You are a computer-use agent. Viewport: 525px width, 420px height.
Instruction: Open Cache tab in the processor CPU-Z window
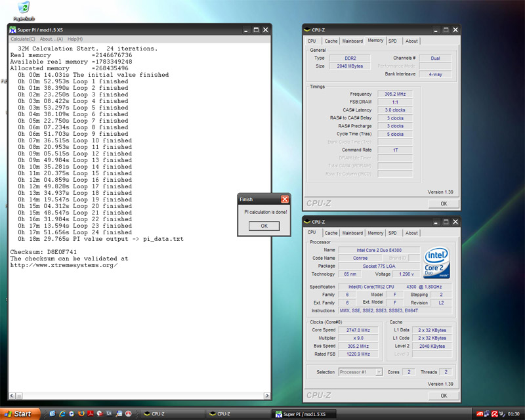(x=331, y=233)
